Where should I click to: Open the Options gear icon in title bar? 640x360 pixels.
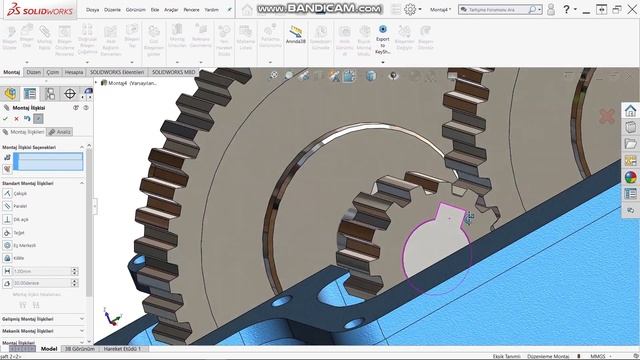click(410, 9)
